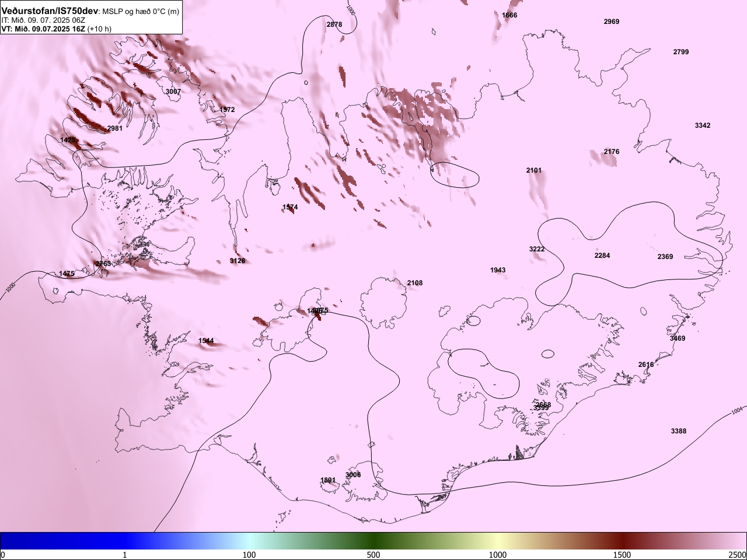Click the 2101 height label
Viewport: 747px width, 560px height.
[x=534, y=170]
